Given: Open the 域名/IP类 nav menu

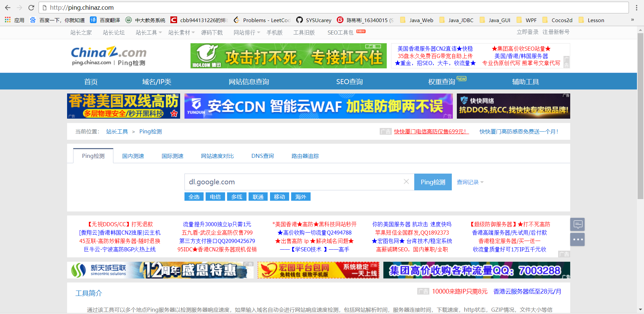Looking at the screenshot, I should click(x=157, y=81).
